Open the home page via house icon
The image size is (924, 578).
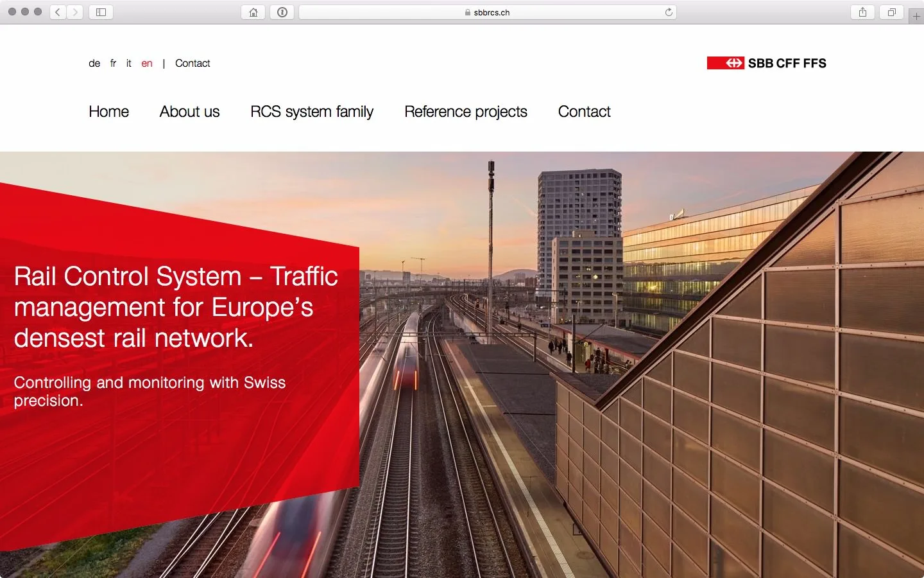tap(253, 12)
